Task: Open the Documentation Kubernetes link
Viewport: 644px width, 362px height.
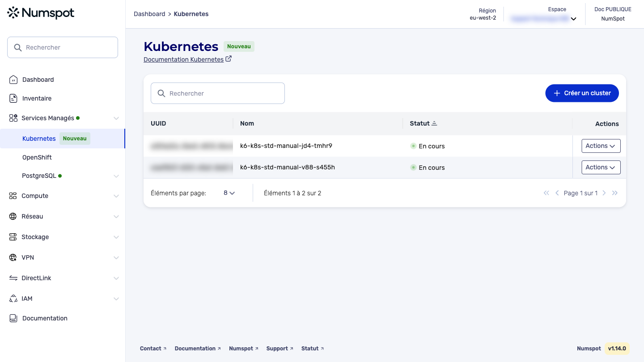Action: (183, 59)
